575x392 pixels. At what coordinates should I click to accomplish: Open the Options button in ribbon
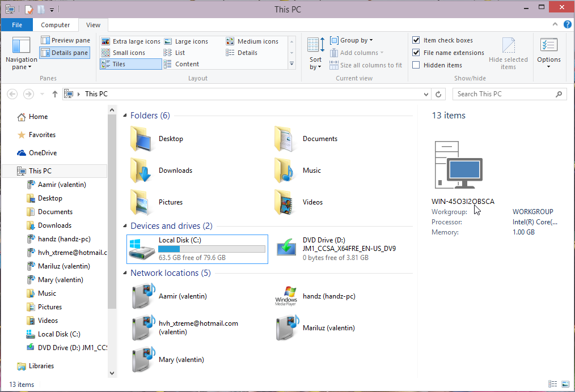[548, 53]
